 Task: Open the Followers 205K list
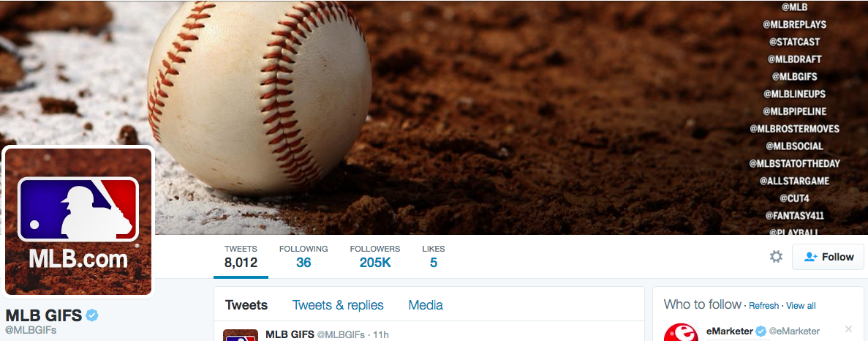click(374, 257)
